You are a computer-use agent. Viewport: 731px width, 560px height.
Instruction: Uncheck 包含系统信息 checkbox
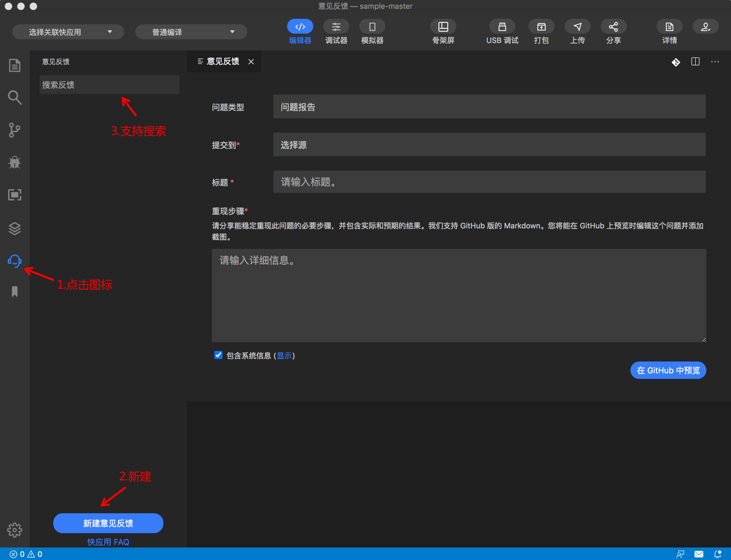218,355
